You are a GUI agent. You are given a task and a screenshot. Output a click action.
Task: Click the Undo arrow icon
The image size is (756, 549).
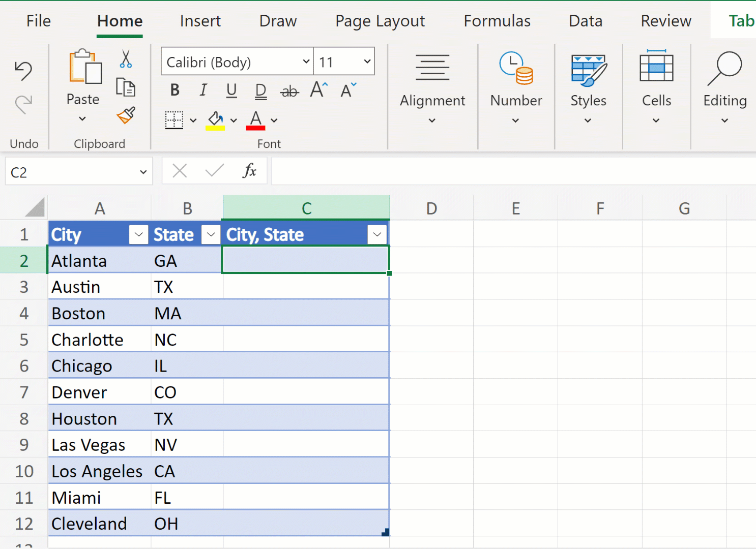click(23, 71)
